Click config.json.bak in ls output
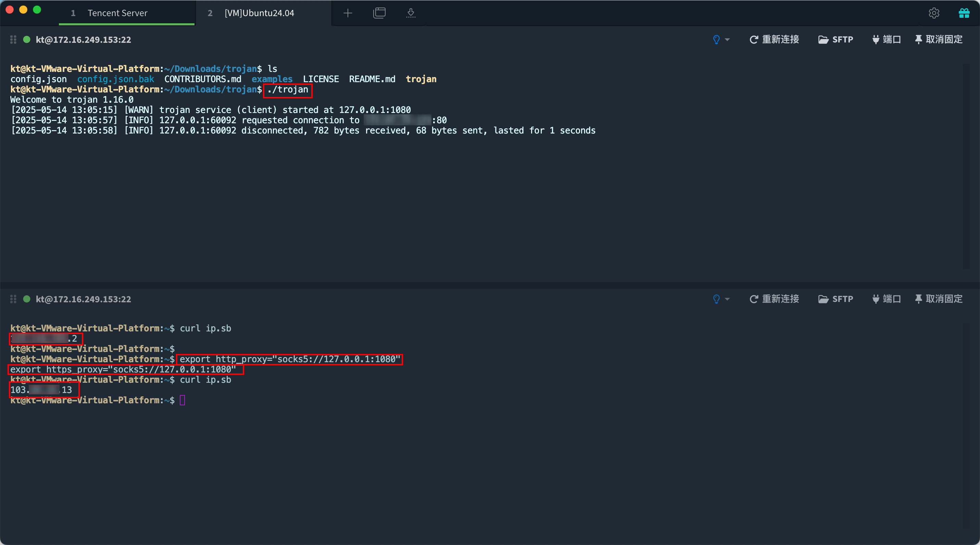 coord(116,79)
